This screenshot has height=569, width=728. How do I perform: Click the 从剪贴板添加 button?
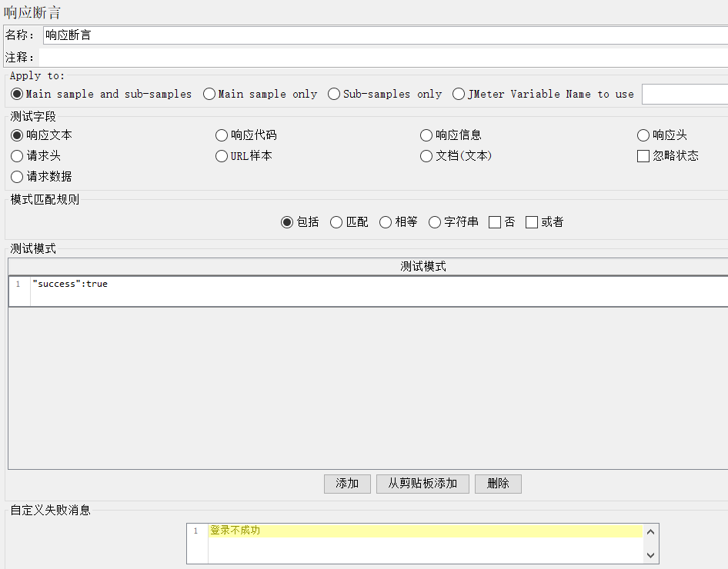point(422,484)
